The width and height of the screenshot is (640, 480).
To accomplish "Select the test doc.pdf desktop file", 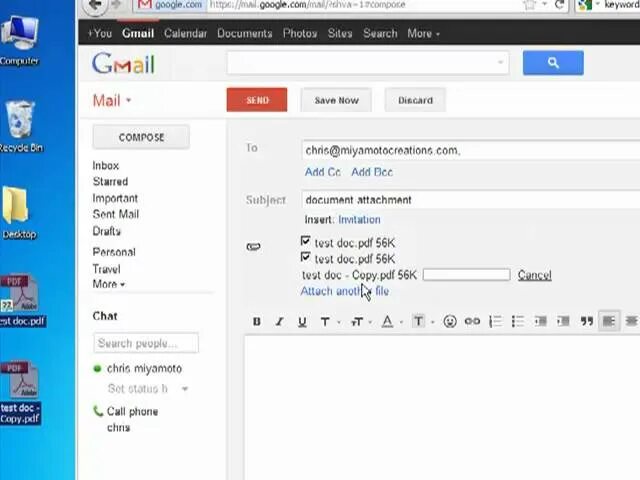I will pyautogui.click(x=22, y=300).
